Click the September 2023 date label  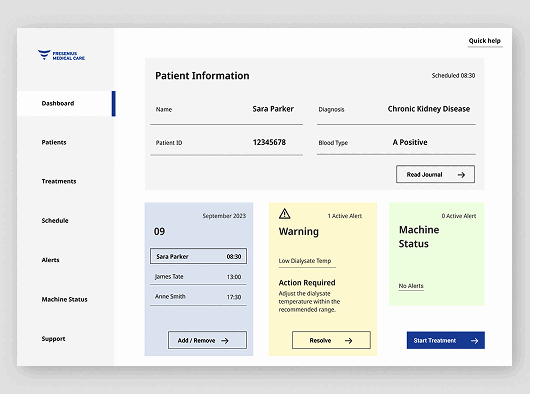point(224,216)
